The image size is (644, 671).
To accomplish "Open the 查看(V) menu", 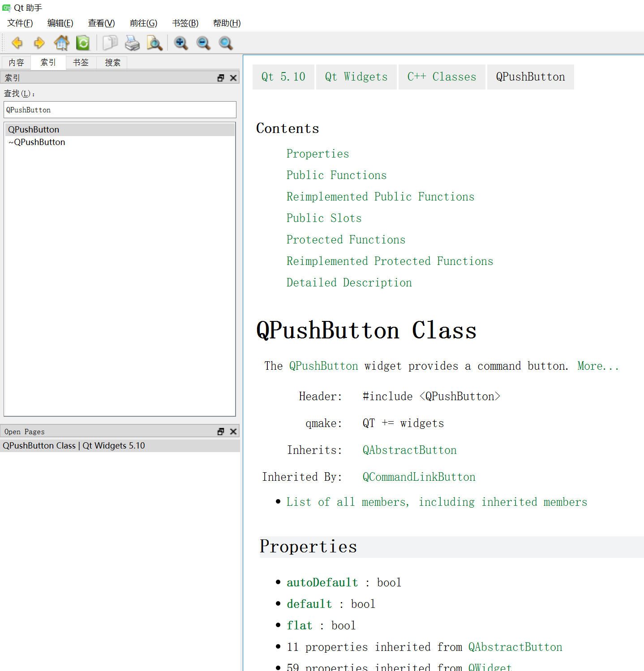I will (x=102, y=23).
